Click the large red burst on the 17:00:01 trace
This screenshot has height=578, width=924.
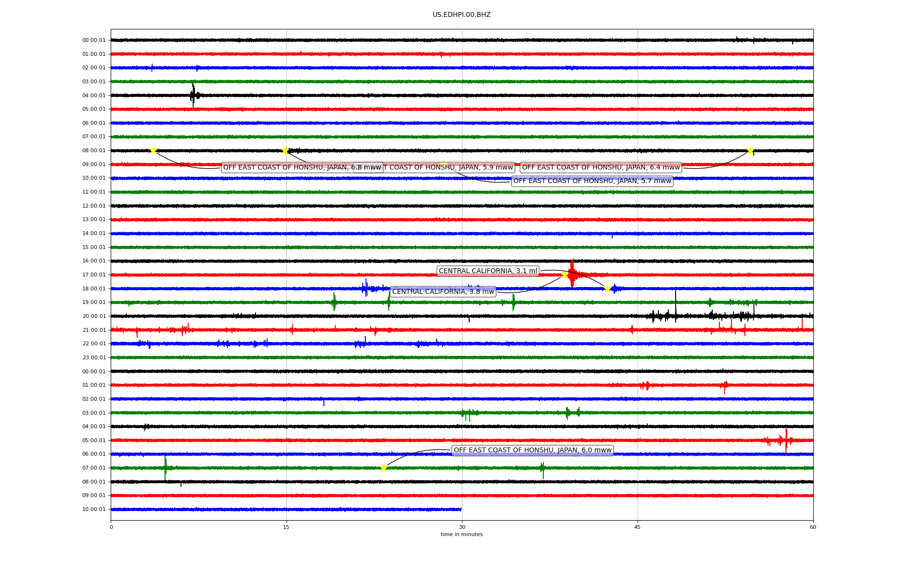(x=572, y=275)
